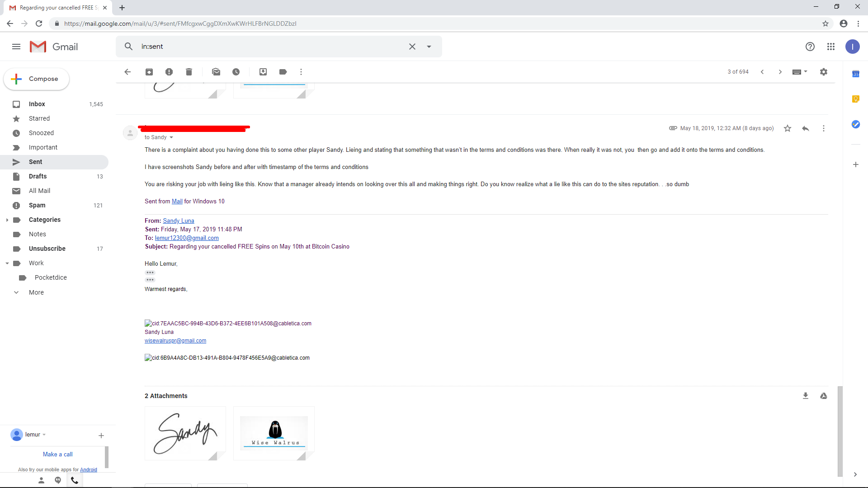Click lemur12300@gmail.com address link
This screenshot has width=868, height=488.
tap(187, 238)
